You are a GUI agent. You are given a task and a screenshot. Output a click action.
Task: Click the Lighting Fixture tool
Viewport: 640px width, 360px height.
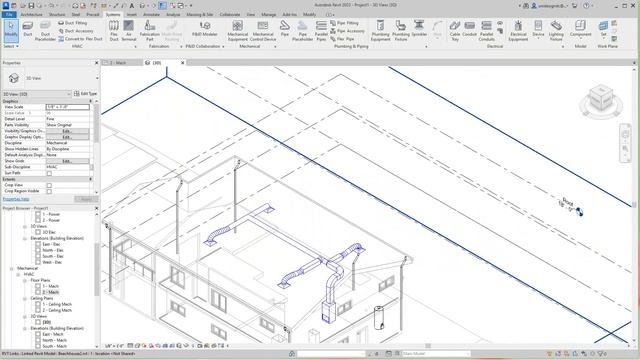click(556, 31)
